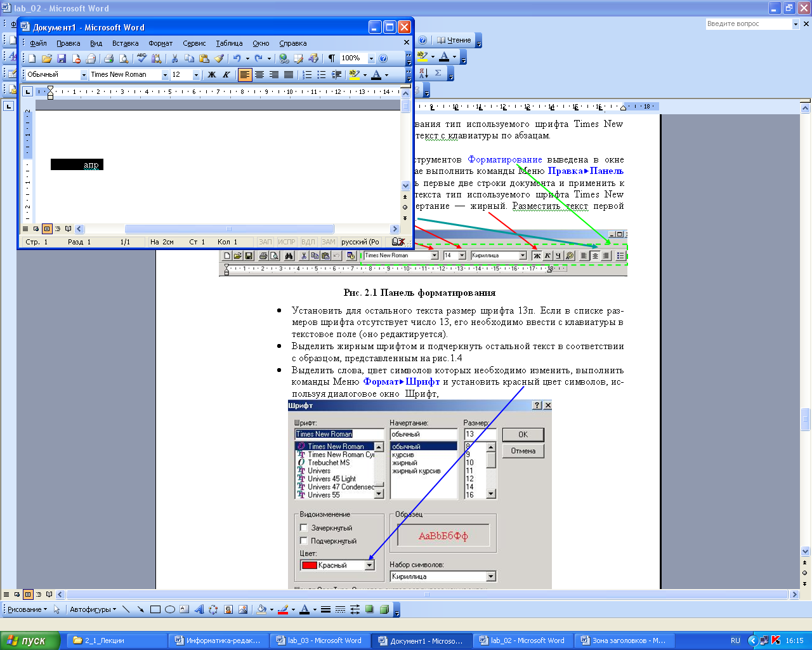
Task: Toggle Bold (Ж) formatting
Action: click(212, 75)
